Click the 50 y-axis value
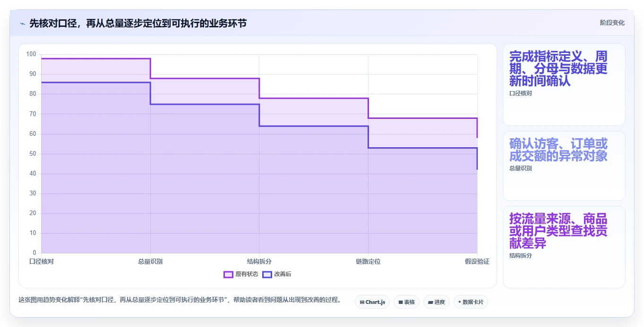The height and width of the screenshot is (327, 644). click(33, 154)
